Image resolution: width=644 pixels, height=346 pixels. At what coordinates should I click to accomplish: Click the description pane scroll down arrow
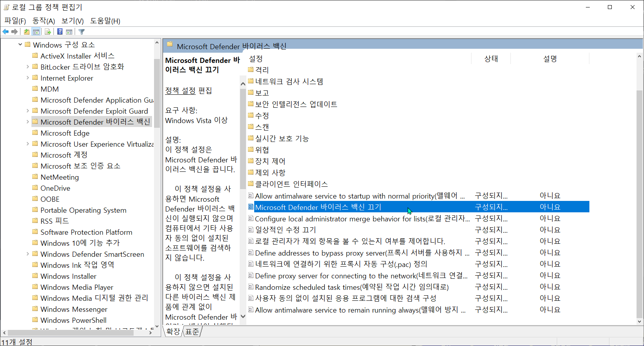tap(243, 316)
